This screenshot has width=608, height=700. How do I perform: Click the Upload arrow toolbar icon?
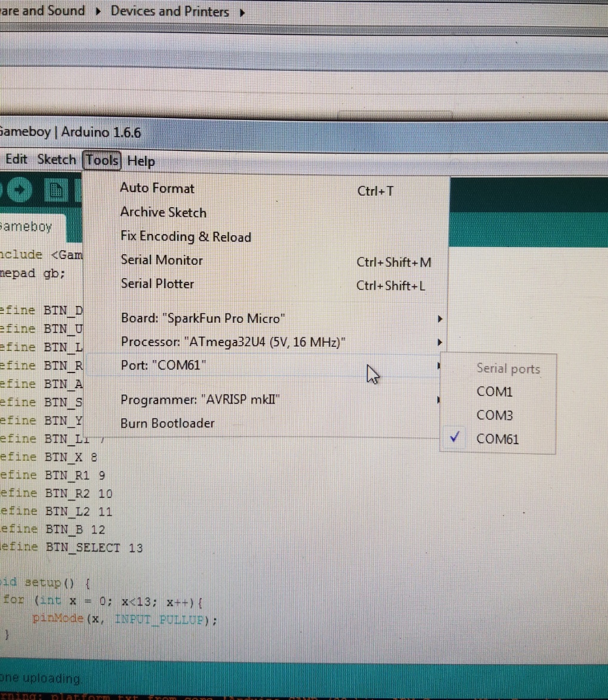coord(18,190)
